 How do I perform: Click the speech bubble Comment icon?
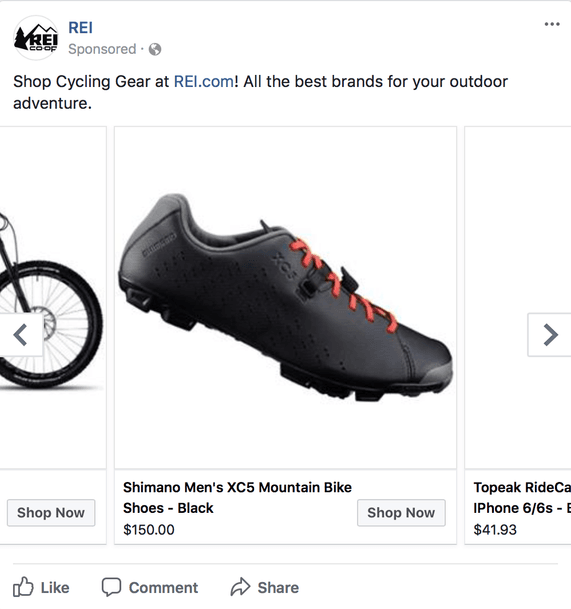111,587
